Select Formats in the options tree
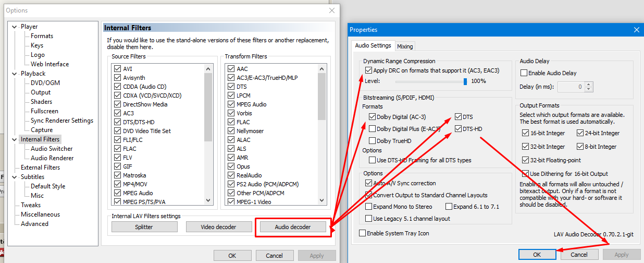 (42, 36)
